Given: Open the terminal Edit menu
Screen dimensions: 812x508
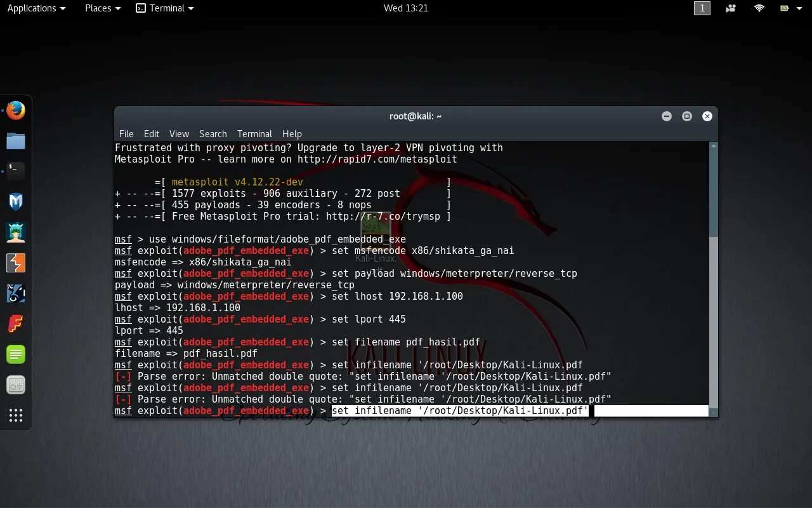Looking at the screenshot, I should pyautogui.click(x=152, y=134).
